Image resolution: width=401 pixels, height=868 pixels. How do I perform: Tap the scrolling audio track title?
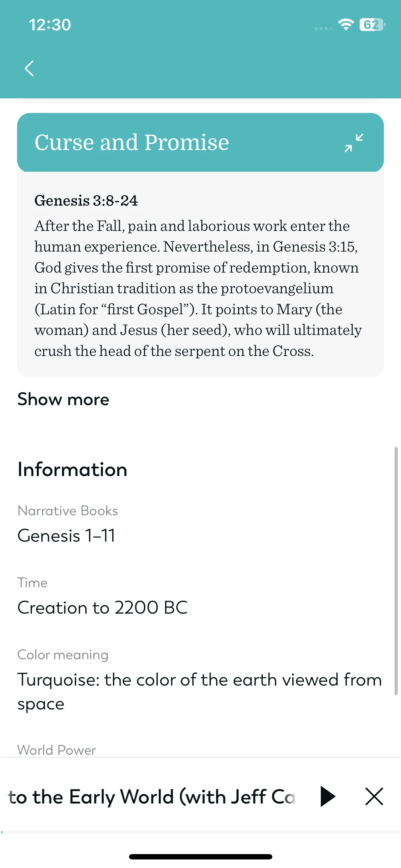point(151,797)
